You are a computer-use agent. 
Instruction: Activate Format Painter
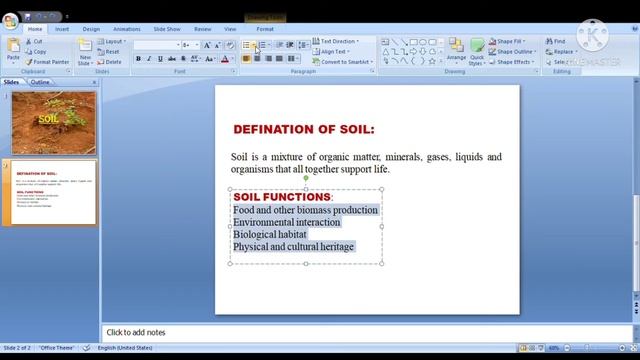click(47, 62)
